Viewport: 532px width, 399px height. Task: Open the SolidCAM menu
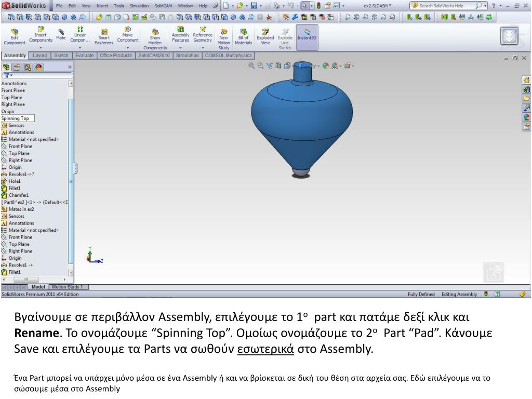(x=163, y=6)
